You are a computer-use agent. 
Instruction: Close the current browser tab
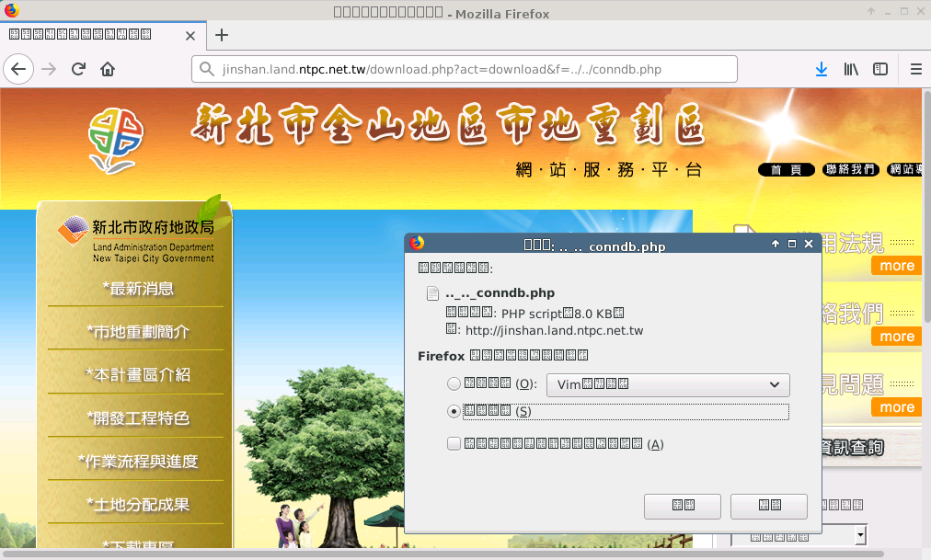(x=190, y=36)
